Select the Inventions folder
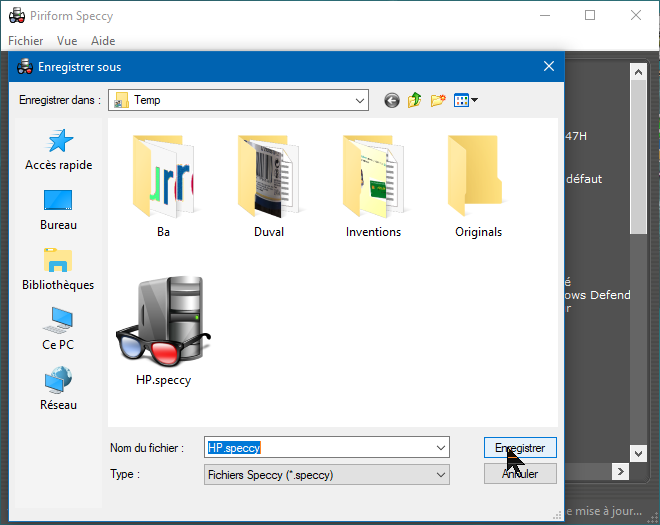660x525 pixels. [x=373, y=186]
